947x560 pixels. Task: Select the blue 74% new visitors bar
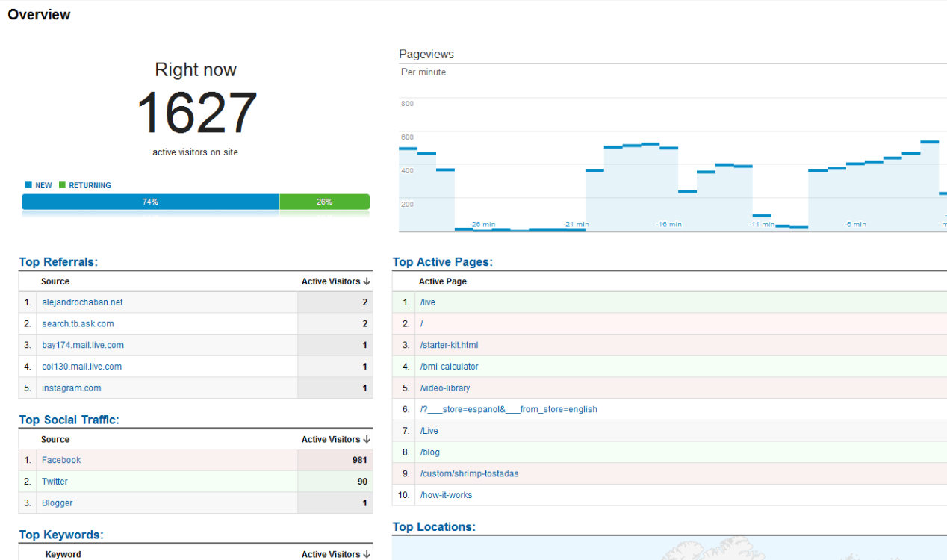click(x=150, y=202)
